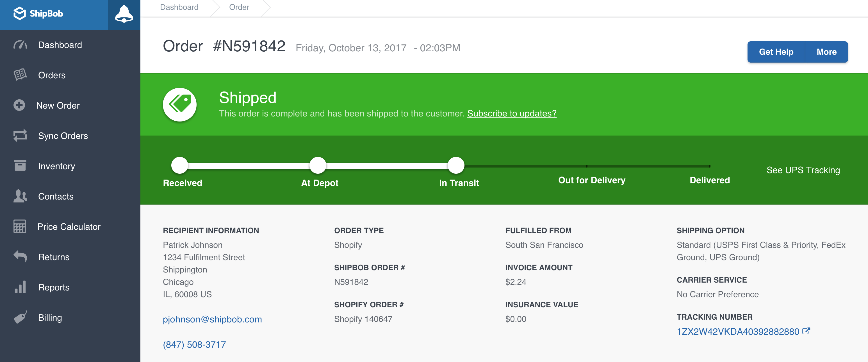868x362 pixels.
Task: Open the Subscribe to updates link
Action: (512, 113)
